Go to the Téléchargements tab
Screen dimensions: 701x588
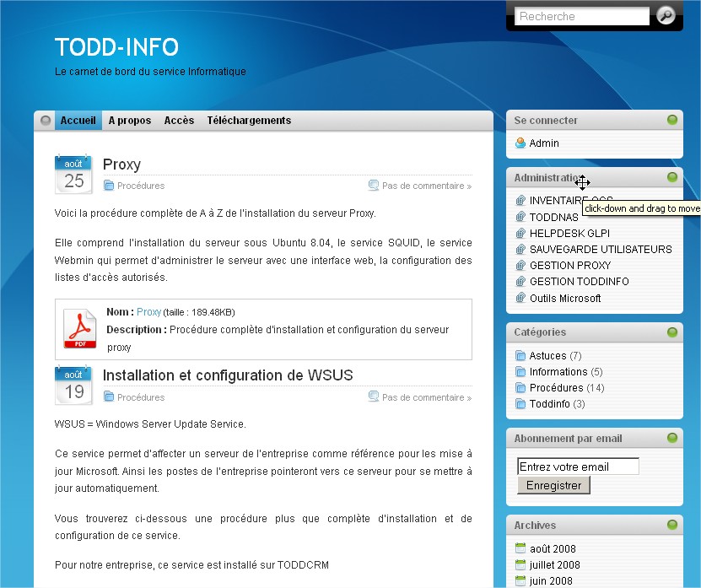coord(249,121)
